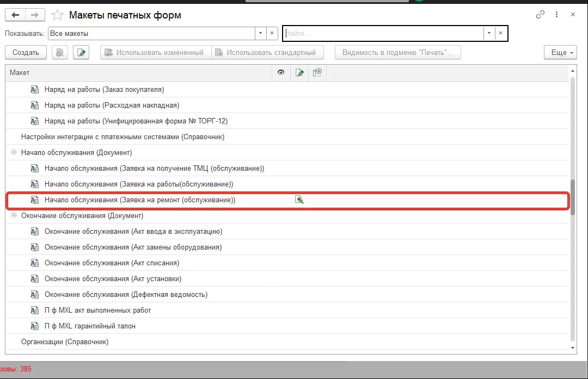
Task: Open the Еще dropdown menu
Action: pos(560,52)
